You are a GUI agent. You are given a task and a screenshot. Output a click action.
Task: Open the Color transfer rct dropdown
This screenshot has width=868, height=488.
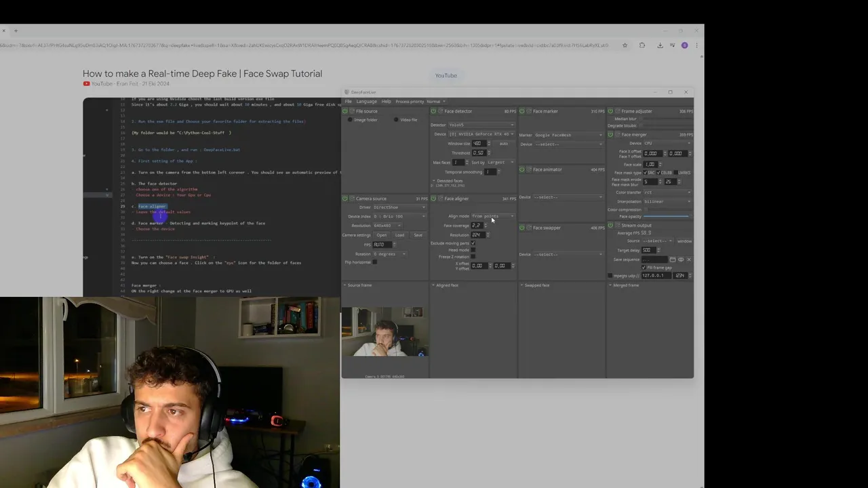[x=667, y=192]
